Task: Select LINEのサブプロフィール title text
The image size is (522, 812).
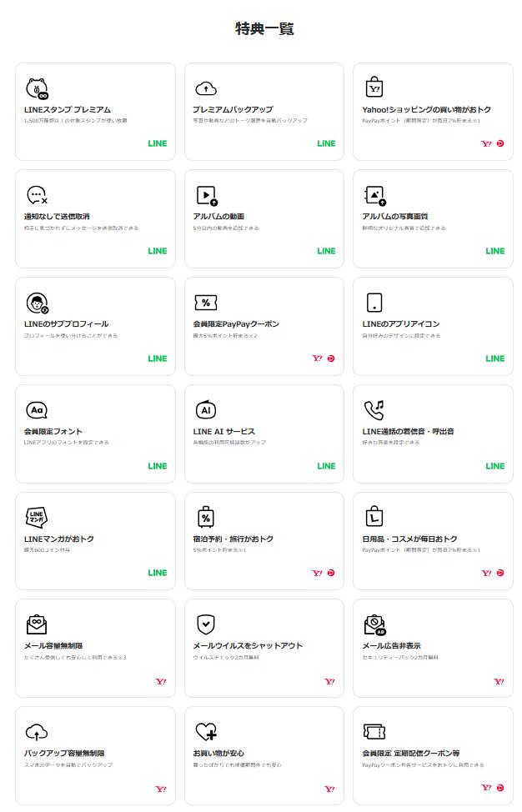Action: pos(66,323)
